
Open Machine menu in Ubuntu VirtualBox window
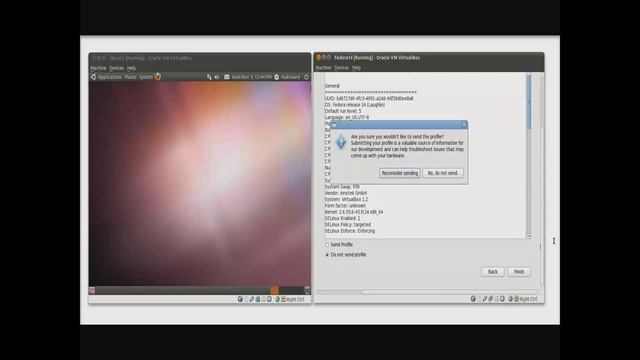pyautogui.click(x=98, y=68)
